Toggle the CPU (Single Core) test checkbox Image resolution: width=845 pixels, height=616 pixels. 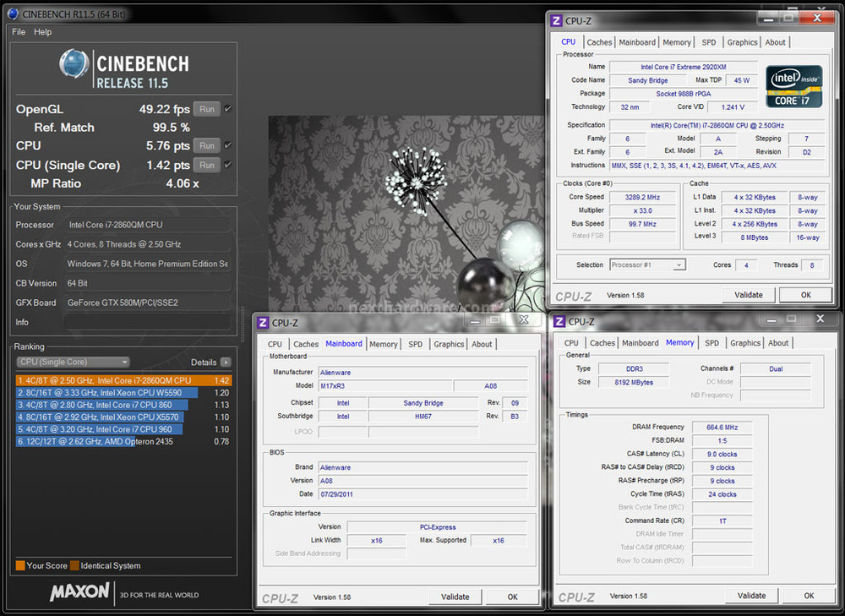(228, 165)
